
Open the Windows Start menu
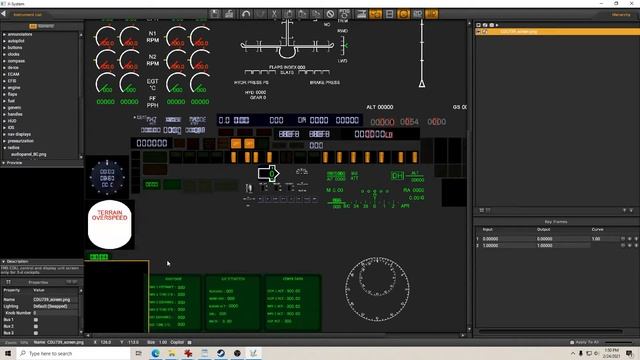click(x=8, y=353)
